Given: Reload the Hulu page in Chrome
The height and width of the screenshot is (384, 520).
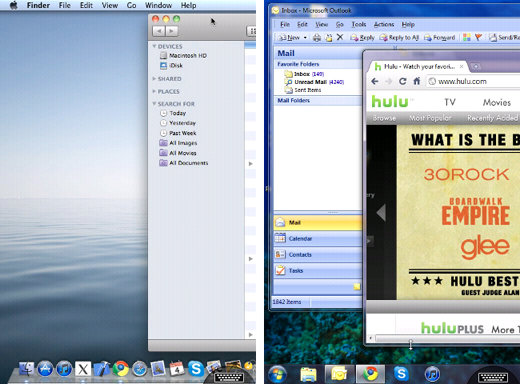Looking at the screenshot, I should (x=403, y=81).
